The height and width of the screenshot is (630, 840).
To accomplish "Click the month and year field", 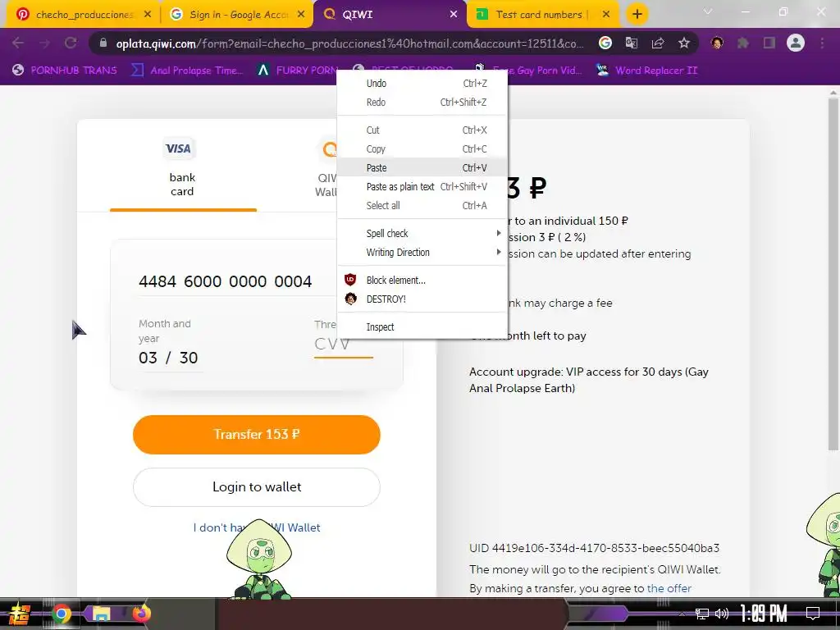I will pyautogui.click(x=169, y=358).
